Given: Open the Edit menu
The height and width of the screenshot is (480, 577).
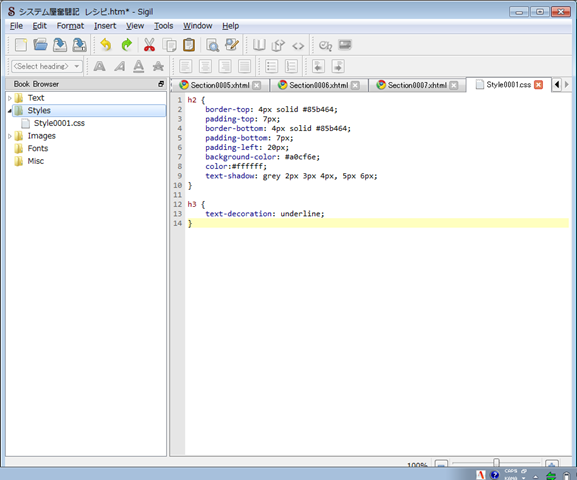Looking at the screenshot, I should 39,26.
